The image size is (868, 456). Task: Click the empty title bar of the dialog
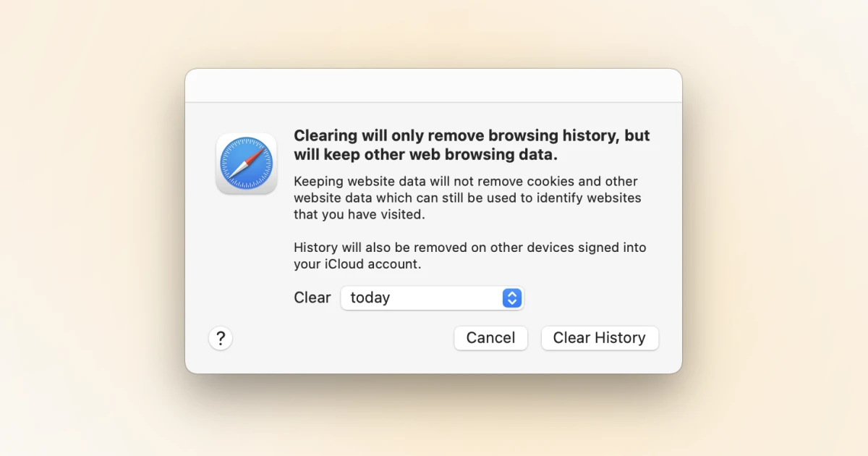pyautogui.click(x=433, y=84)
